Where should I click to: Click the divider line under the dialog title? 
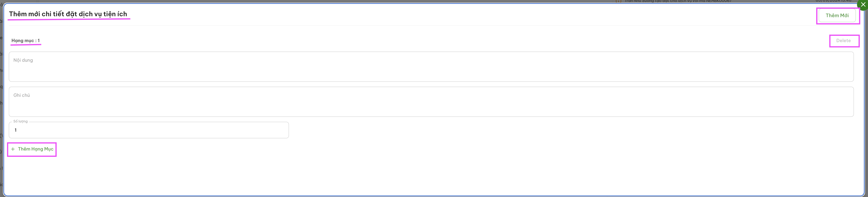coord(431,25)
